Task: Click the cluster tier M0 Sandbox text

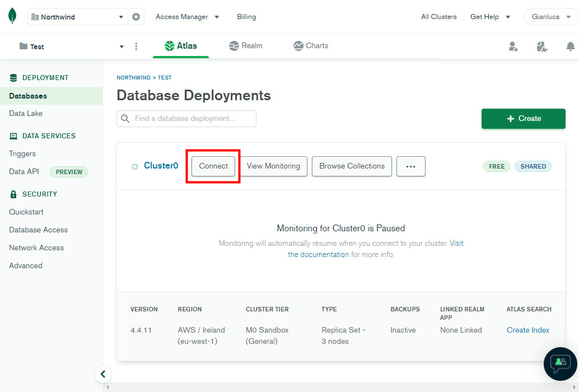Action: pyautogui.click(x=267, y=335)
